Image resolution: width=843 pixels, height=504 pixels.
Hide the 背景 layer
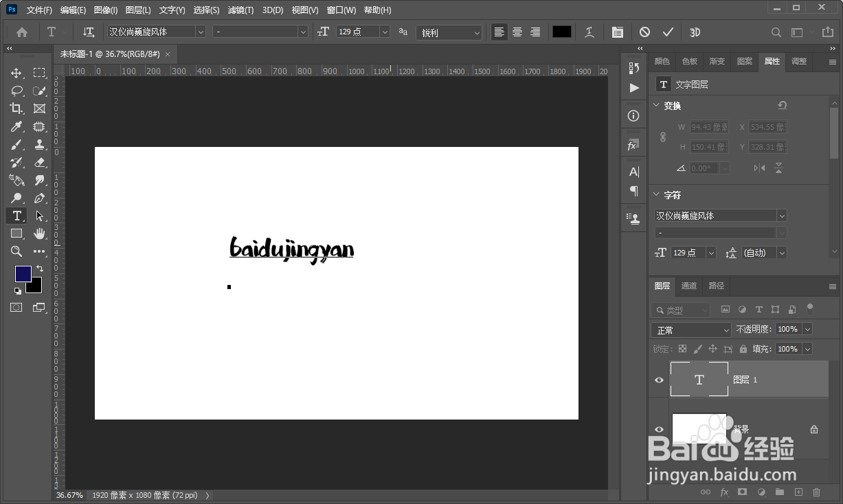[659, 429]
